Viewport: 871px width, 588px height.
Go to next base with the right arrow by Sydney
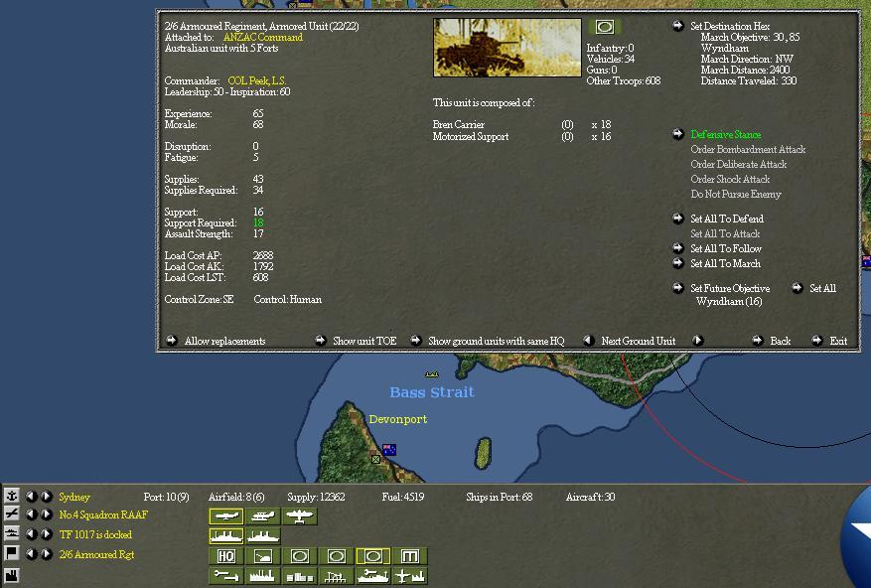tap(48, 496)
